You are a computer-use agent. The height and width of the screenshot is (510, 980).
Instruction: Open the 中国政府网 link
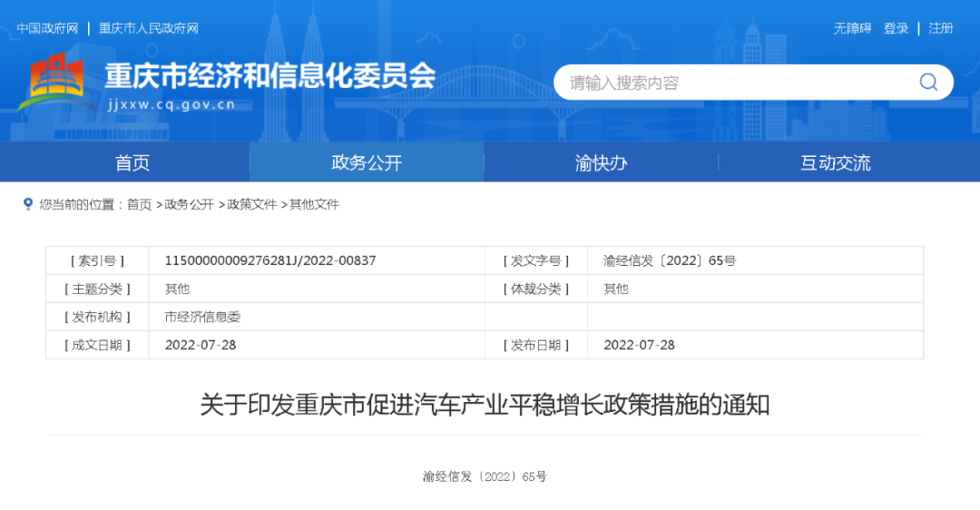pyautogui.click(x=47, y=28)
